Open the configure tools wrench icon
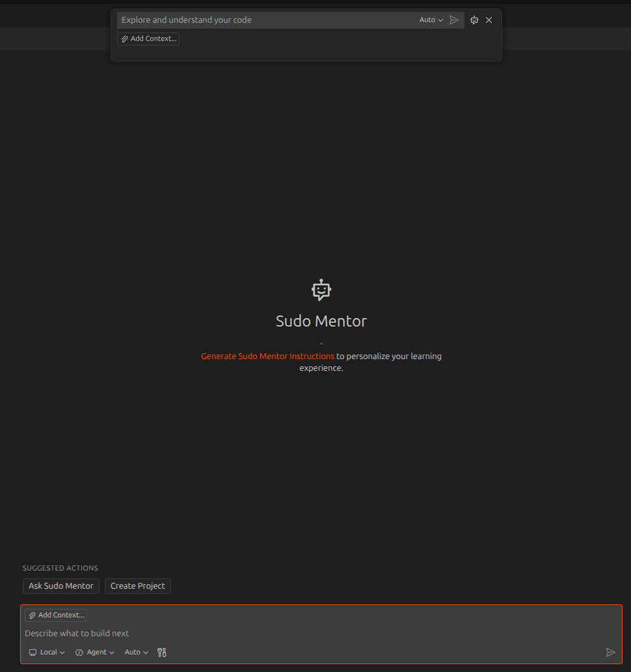 [162, 652]
